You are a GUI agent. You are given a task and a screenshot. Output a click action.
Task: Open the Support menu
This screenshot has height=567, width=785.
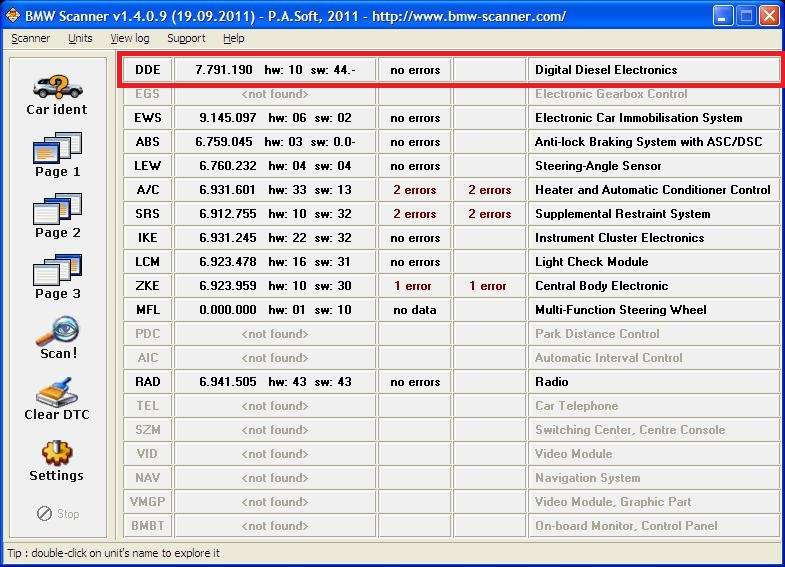186,38
